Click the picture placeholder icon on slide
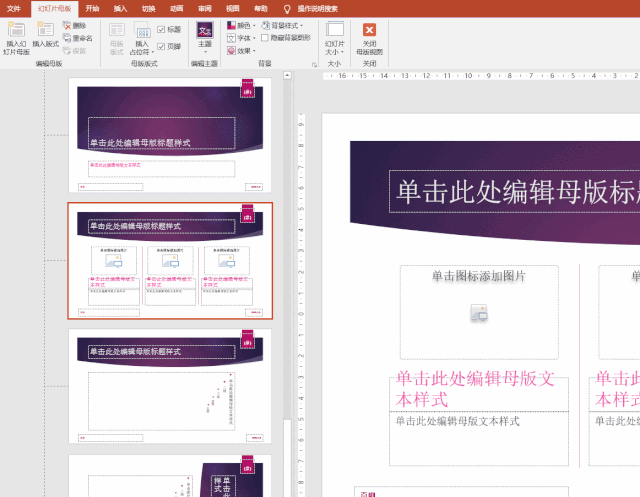 (478, 313)
